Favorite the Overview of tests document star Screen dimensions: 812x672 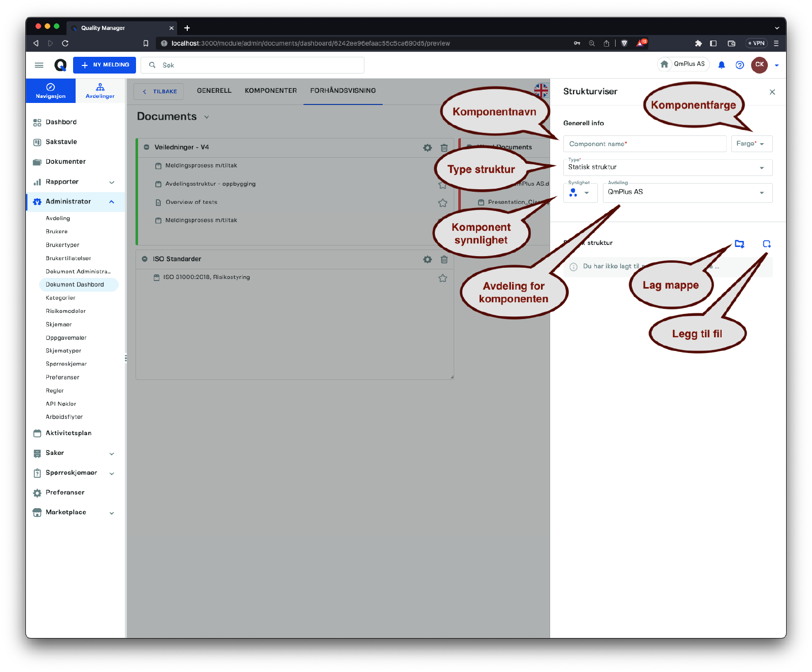[443, 203]
